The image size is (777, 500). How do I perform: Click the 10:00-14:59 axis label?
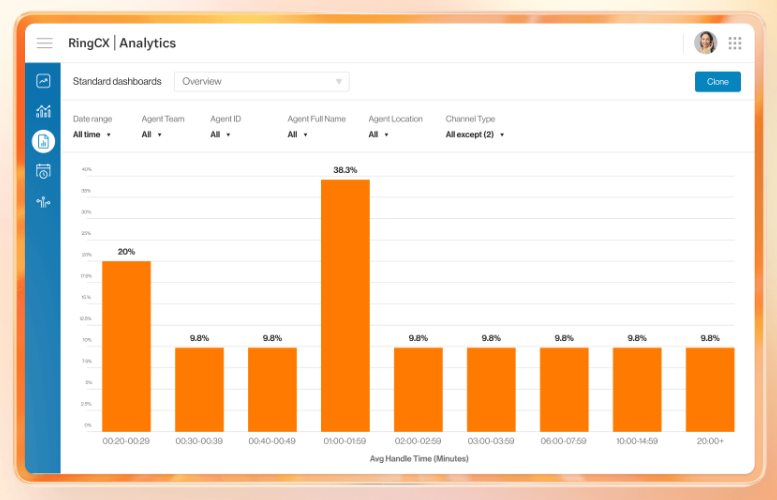[637, 441]
